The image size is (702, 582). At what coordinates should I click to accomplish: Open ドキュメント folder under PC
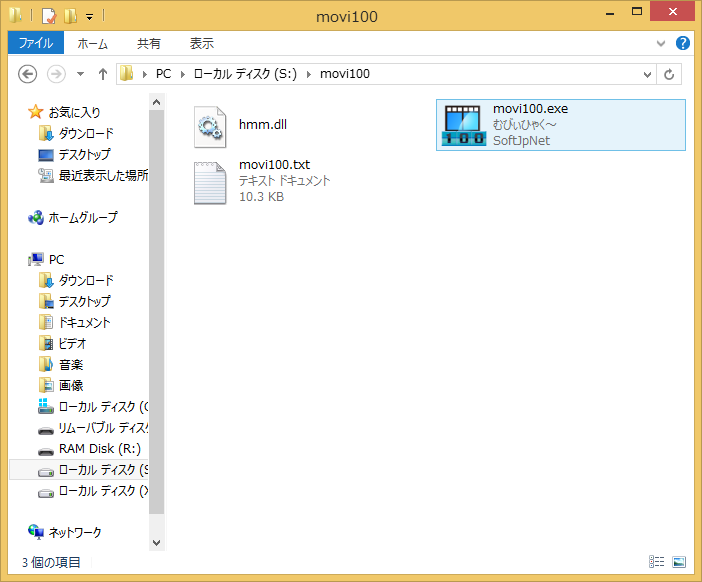point(85,323)
